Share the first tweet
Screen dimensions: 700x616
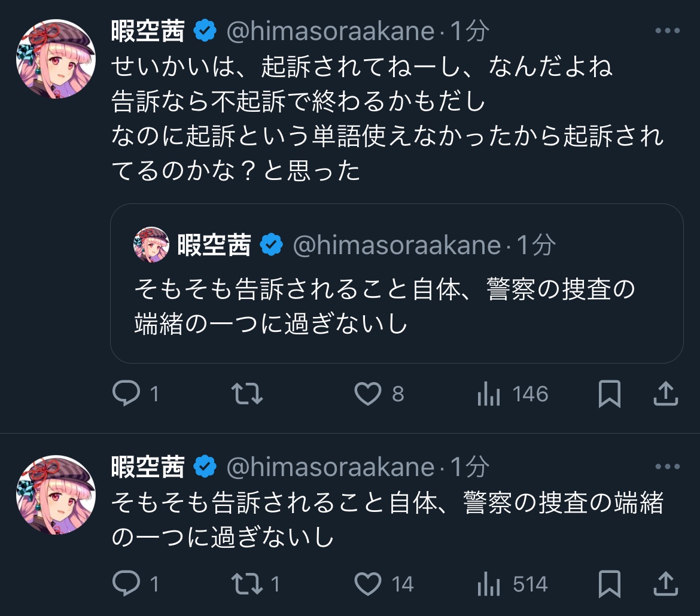[x=665, y=394]
